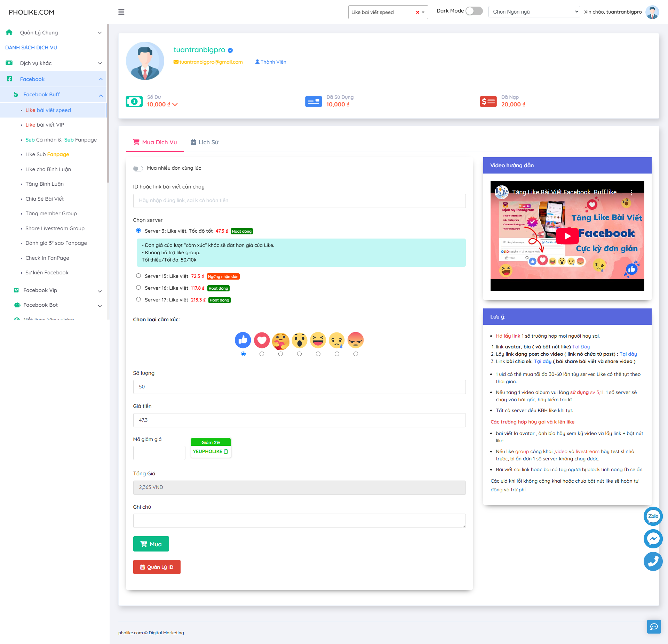Open Like bài viết VIP menu item
The image size is (668, 644).
[45, 125]
